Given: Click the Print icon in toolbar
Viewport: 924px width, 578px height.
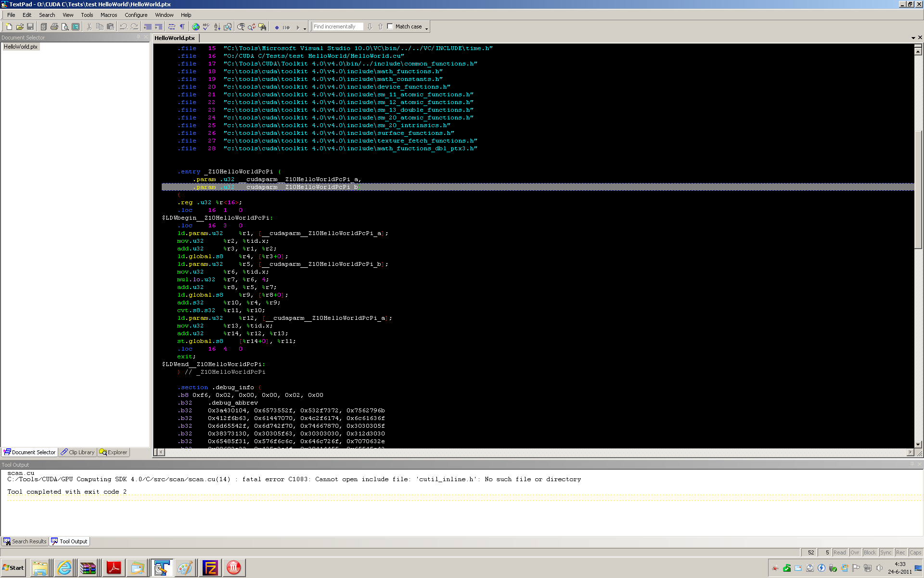Looking at the screenshot, I should [x=54, y=27].
